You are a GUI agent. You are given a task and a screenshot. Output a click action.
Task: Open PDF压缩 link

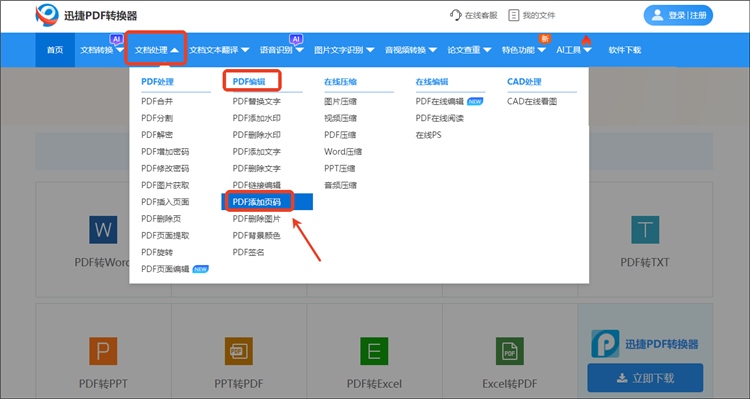point(340,135)
